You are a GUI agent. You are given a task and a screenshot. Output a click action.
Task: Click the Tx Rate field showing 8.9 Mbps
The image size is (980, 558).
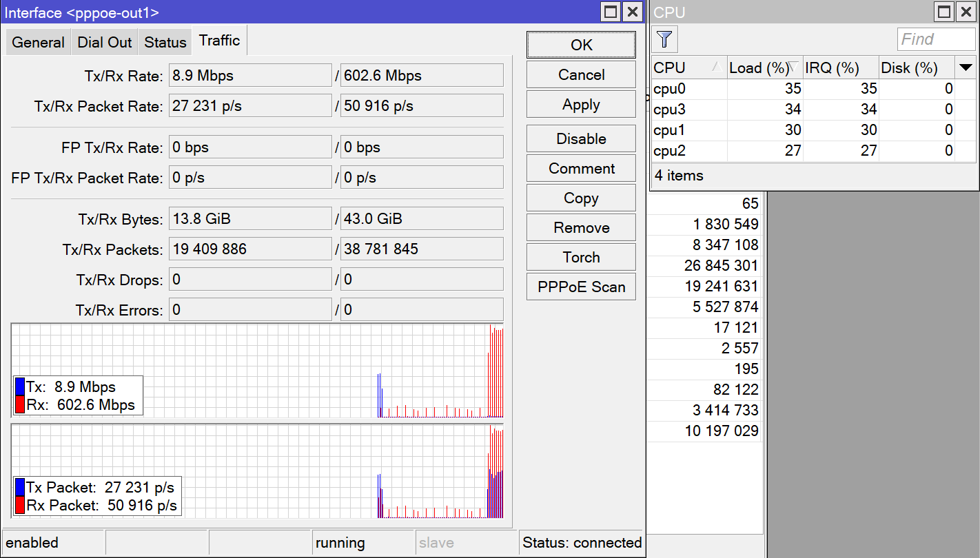[250, 76]
